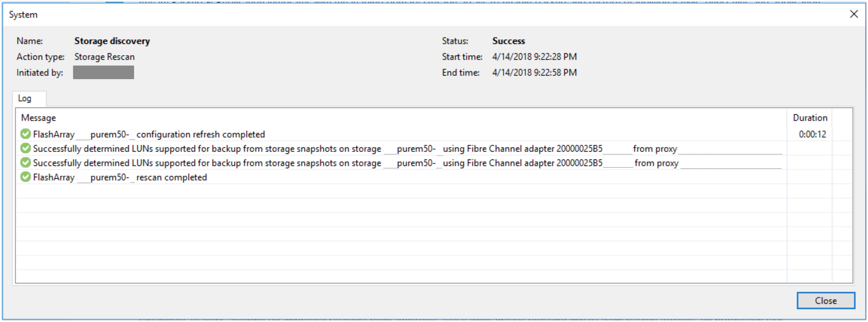Click the Close button

click(x=826, y=301)
